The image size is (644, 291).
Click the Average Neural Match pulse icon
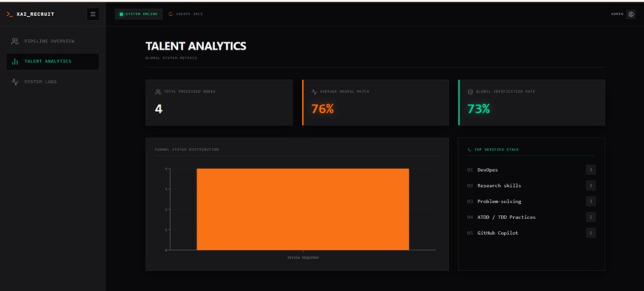click(x=314, y=92)
